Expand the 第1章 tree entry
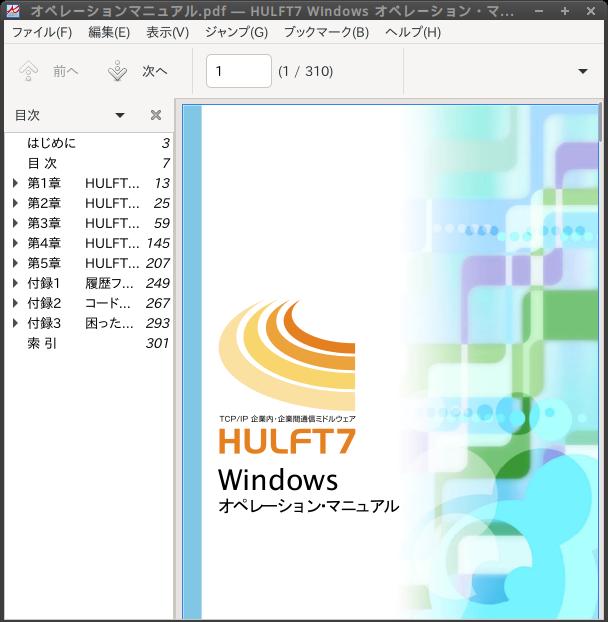The height and width of the screenshot is (622, 608). (15, 183)
